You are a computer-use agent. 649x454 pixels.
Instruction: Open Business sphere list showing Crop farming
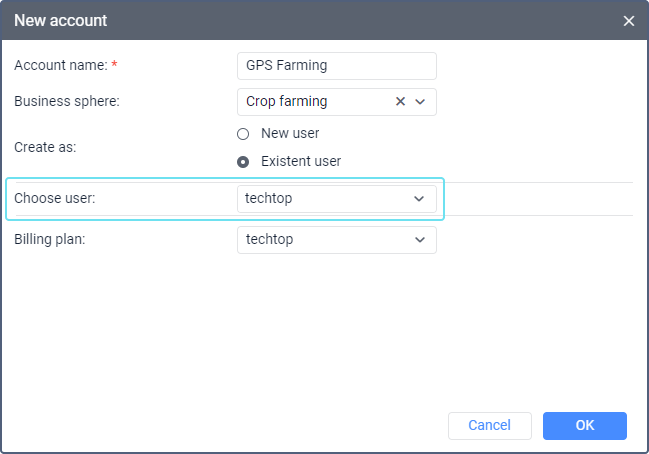pyautogui.click(x=310, y=101)
